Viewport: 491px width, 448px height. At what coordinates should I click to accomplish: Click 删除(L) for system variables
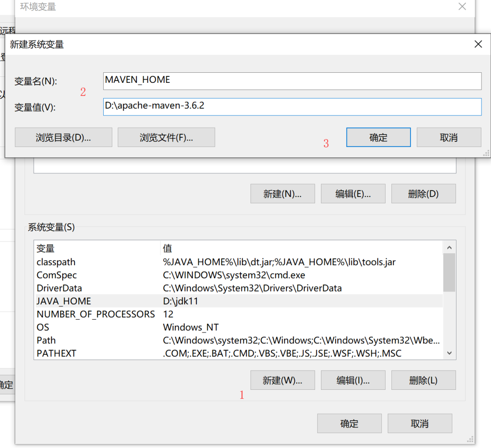pos(423,380)
